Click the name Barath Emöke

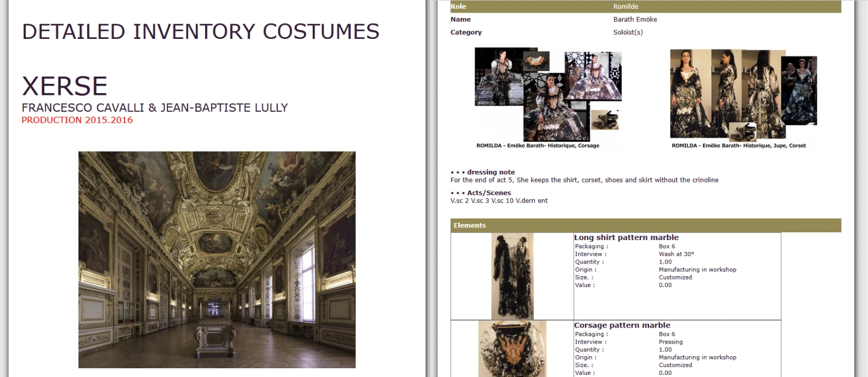(x=635, y=19)
